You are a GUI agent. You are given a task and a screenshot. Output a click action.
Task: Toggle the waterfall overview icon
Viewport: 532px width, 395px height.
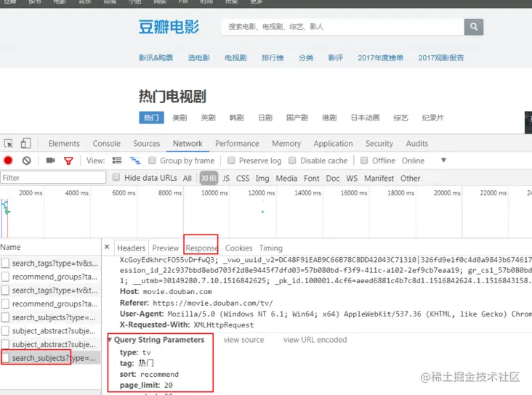pos(135,160)
